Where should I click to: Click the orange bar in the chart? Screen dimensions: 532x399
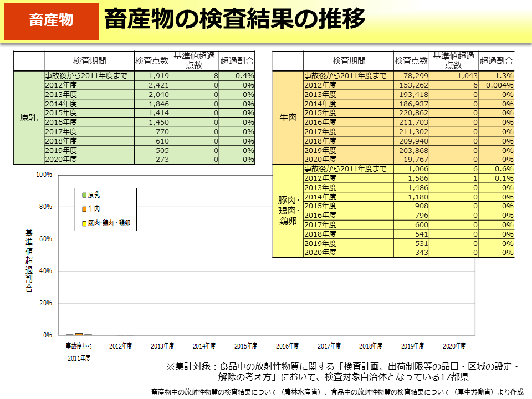79,334
